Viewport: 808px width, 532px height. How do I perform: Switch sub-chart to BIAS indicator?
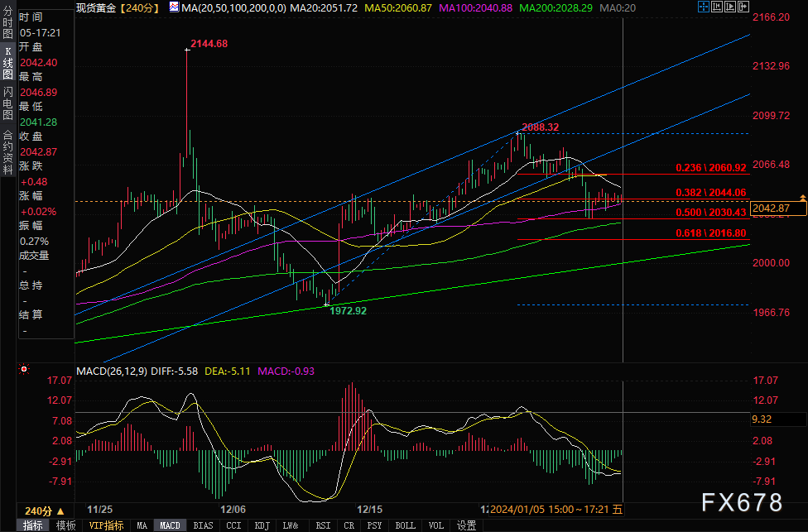pos(202,525)
